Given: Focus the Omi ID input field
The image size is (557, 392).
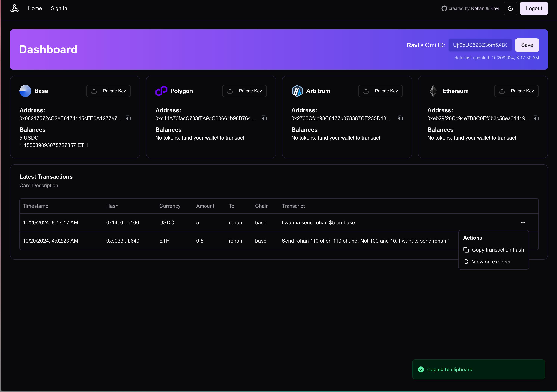Looking at the screenshot, I should [480, 45].
